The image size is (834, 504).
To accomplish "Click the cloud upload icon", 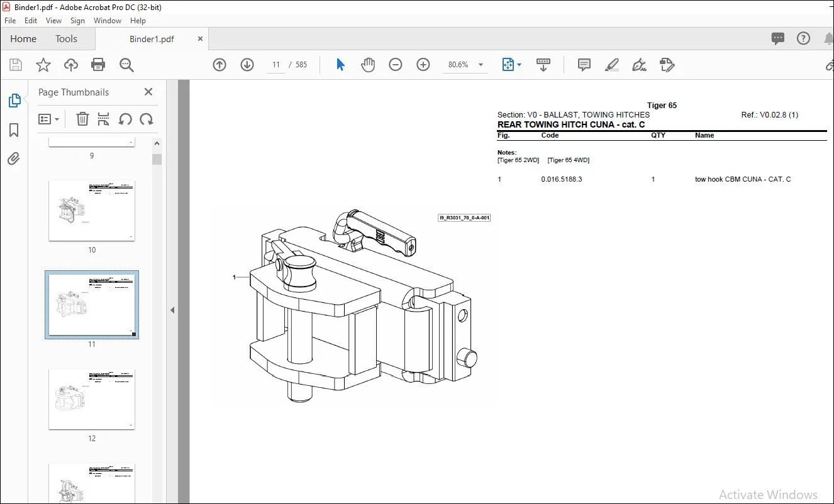I will click(x=71, y=65).
